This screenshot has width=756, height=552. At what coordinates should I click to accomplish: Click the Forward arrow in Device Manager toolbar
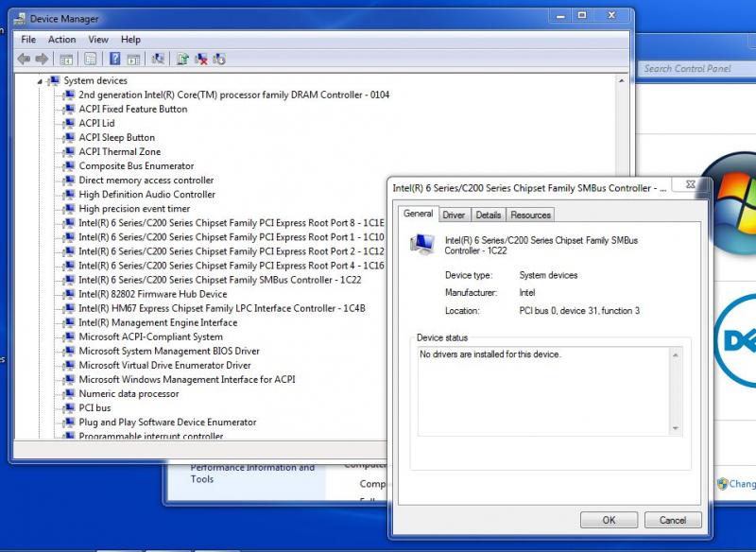42,59
